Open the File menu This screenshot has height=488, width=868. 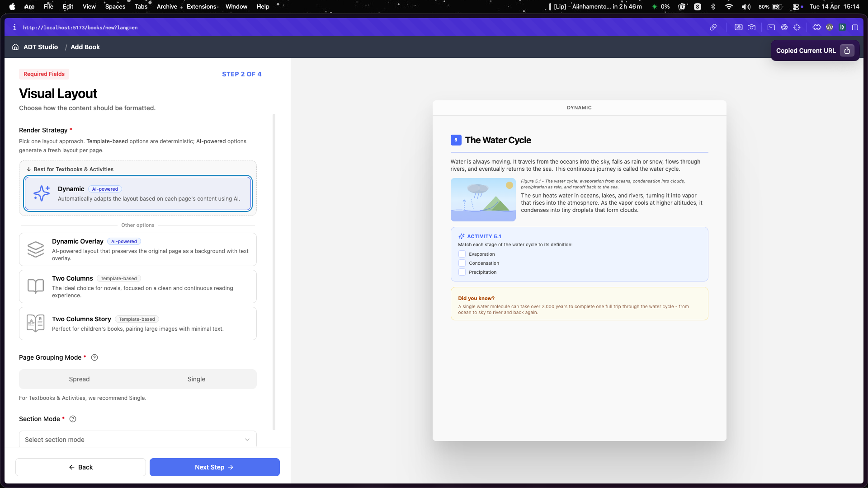coord(48,7)
